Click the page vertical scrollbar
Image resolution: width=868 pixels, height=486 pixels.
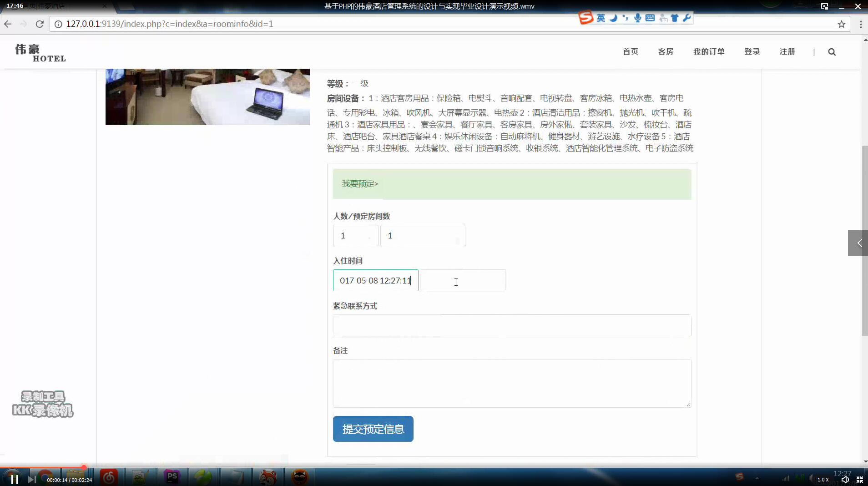(x=865, y=241)
